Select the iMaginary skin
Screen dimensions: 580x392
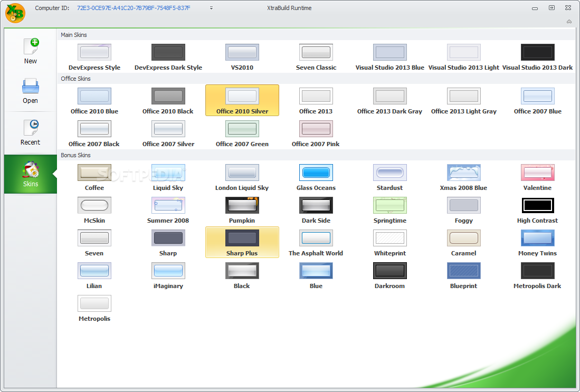pos(168,275)
